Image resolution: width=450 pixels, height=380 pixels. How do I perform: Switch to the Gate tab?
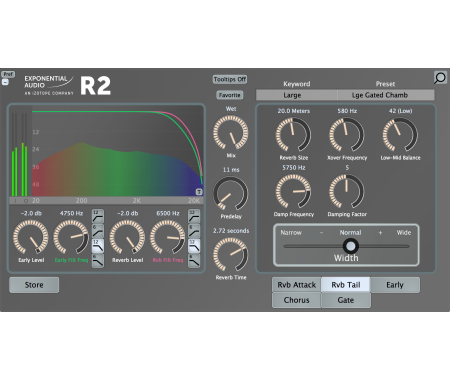[346, 300]
